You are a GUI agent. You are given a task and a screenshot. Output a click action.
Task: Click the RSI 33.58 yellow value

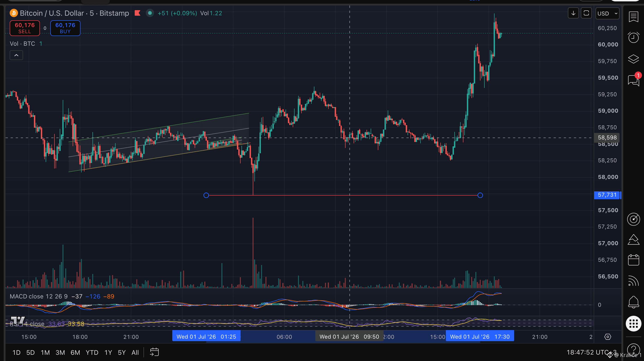(76, 324)
